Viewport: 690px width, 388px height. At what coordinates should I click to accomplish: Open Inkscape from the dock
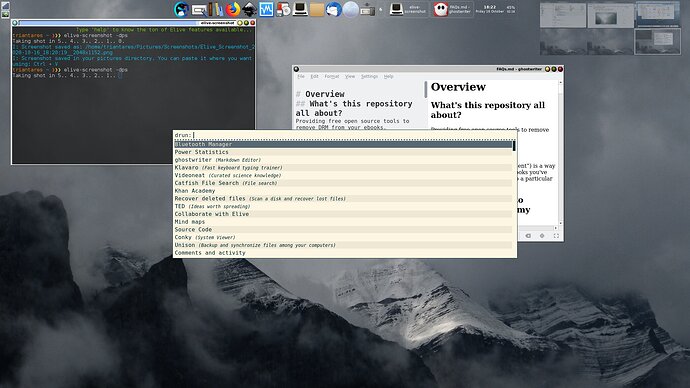[249, 9]
